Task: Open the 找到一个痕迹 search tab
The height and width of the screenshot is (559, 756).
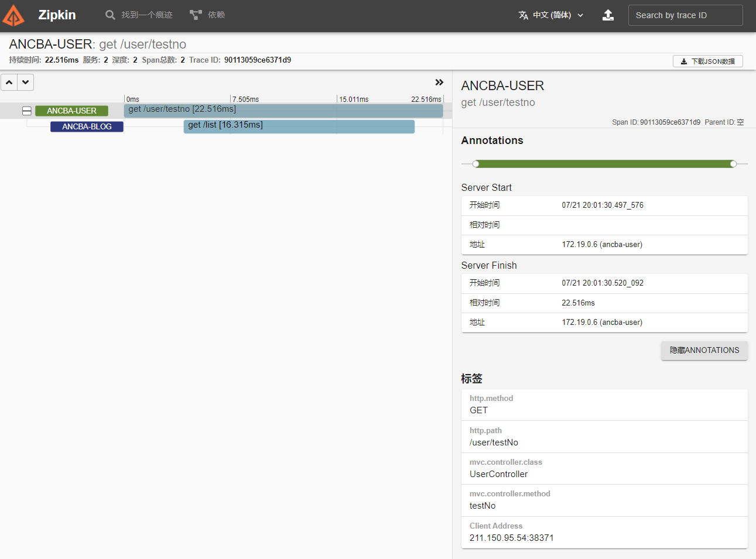Action: [x=139, y=15]
